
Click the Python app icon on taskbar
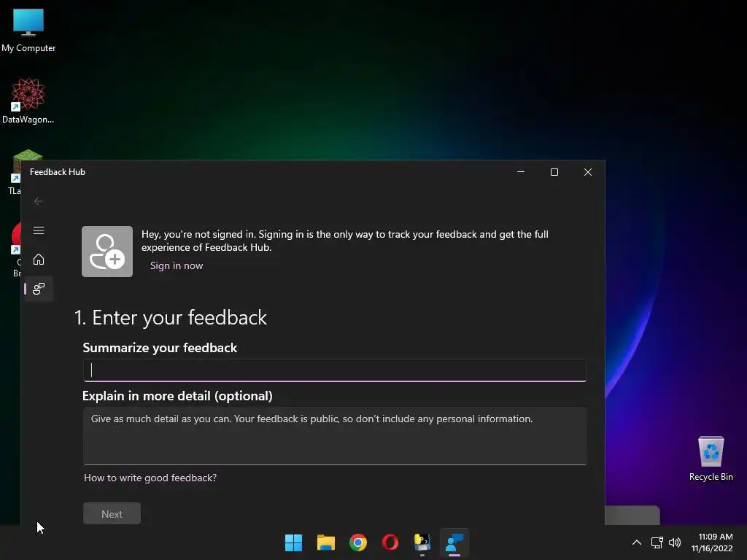click(422, 542)
